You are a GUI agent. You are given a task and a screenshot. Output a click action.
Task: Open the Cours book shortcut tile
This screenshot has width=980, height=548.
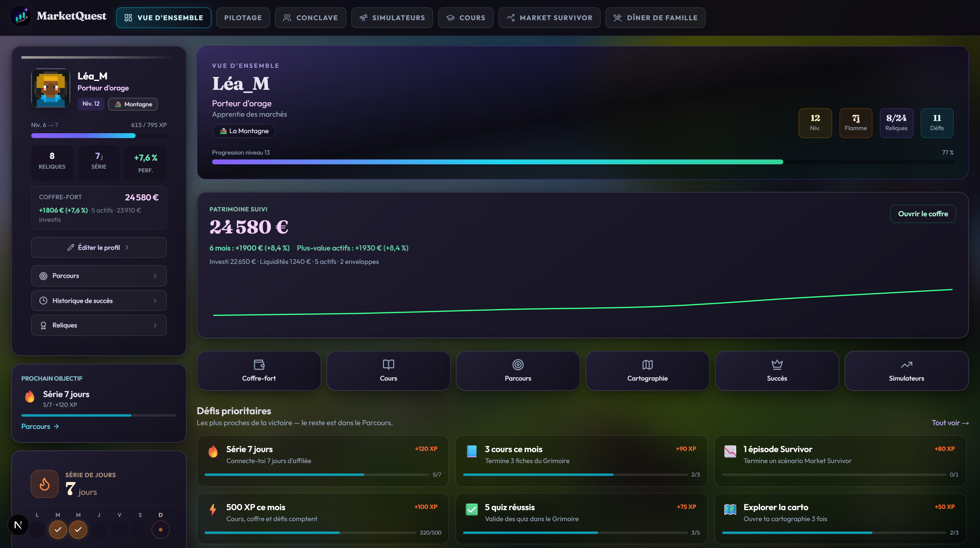388,371
